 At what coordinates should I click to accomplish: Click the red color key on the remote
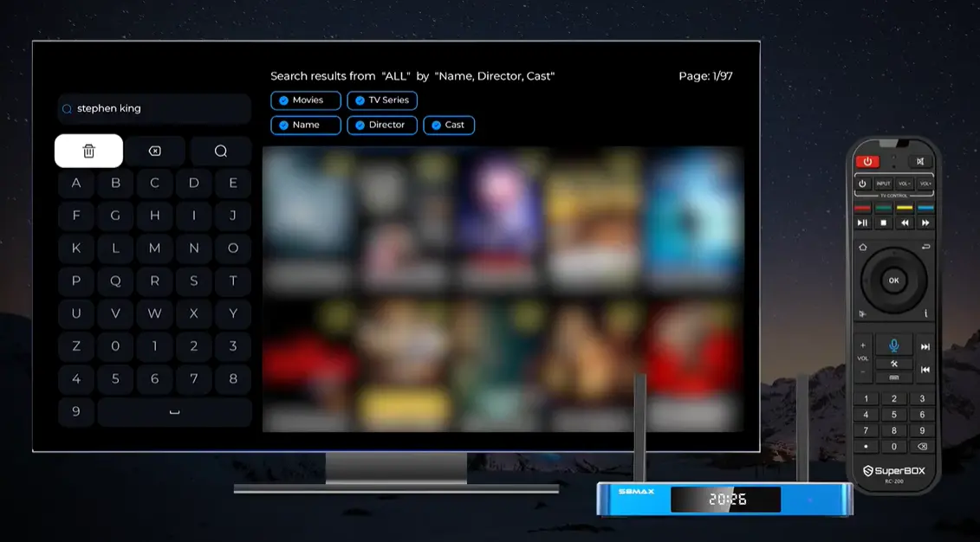pyautogui.click(x=862, y=208)
